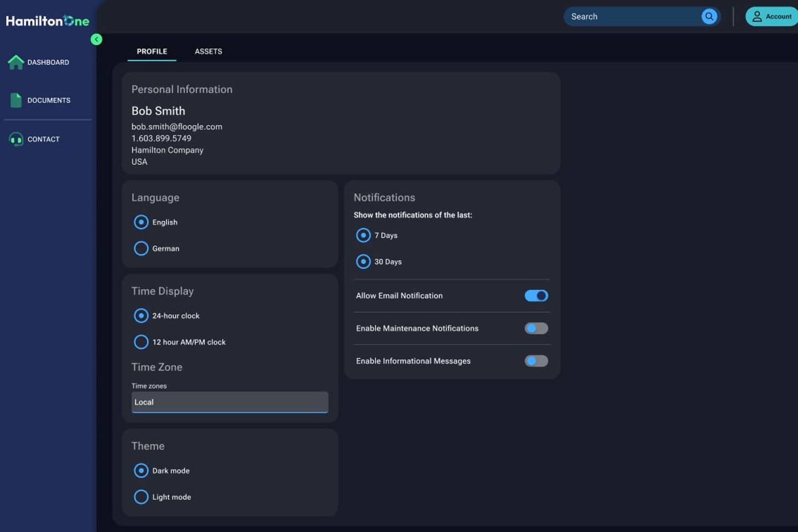
Task: Open Dashboard from the sidebar
Action: (39, 62)
